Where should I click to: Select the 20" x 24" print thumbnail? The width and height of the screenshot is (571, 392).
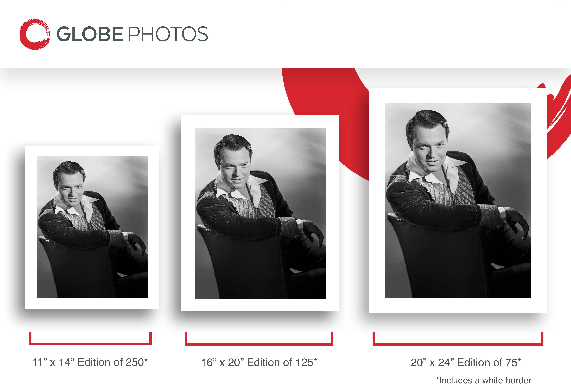click(x=458, y=200)
